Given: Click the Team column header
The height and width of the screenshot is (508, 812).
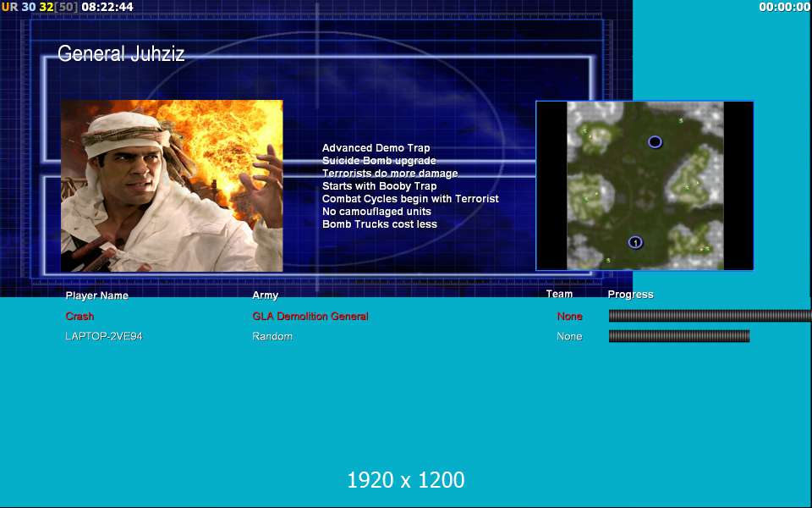Looking at the screenshot, I should pyautogui.click(x=559, y=294).
